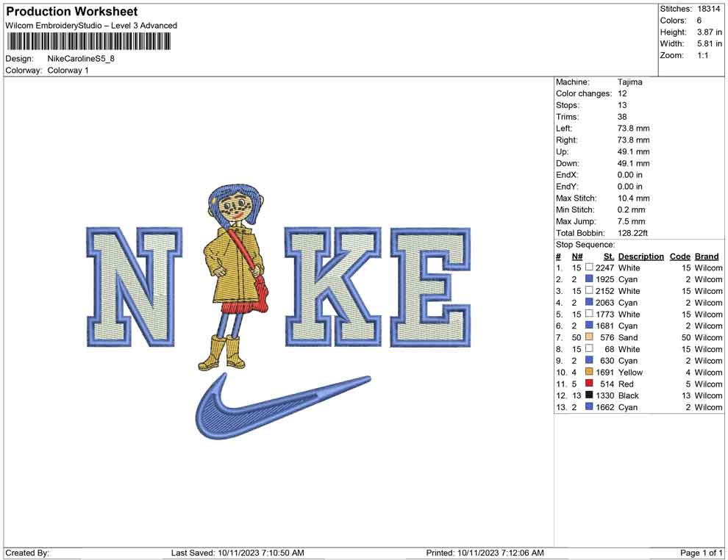Pick the Red color swatch in row 11

click(589, 383)
